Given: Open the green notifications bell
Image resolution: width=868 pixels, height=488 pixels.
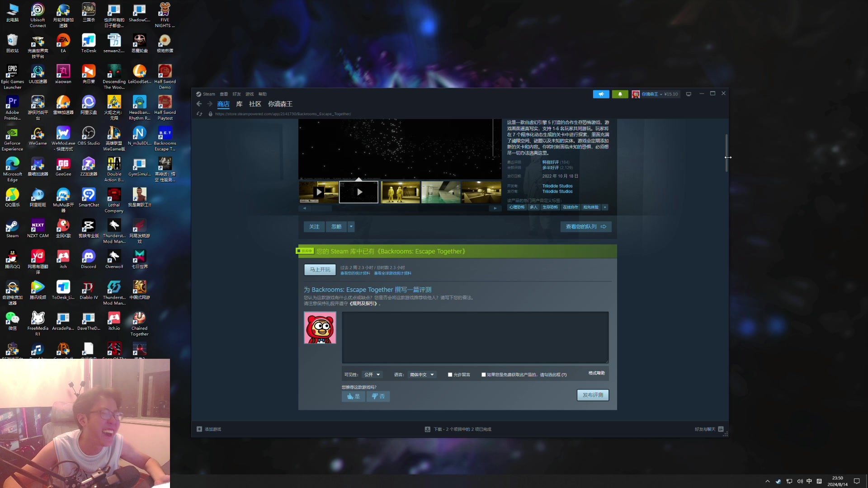Looking at the screenshot, I should pos(620,94).
